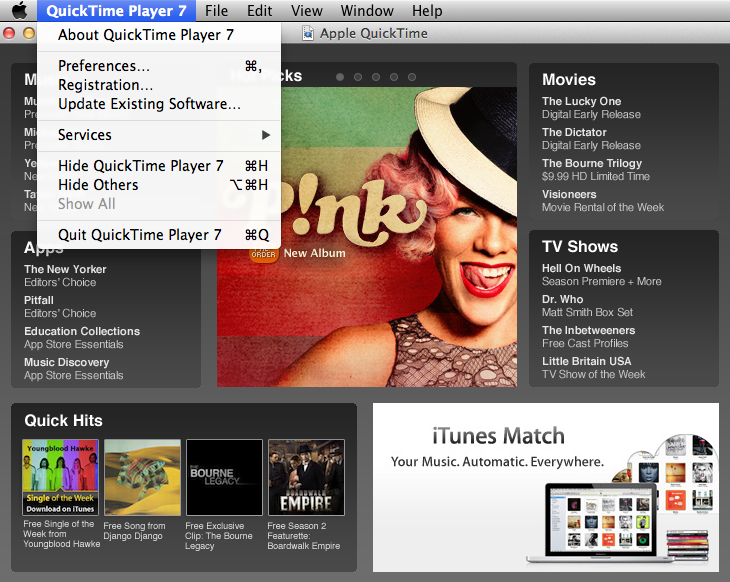Select the Registration menu item
The height and width of the screenshot is (582, 730).
[x=159, y=85]
